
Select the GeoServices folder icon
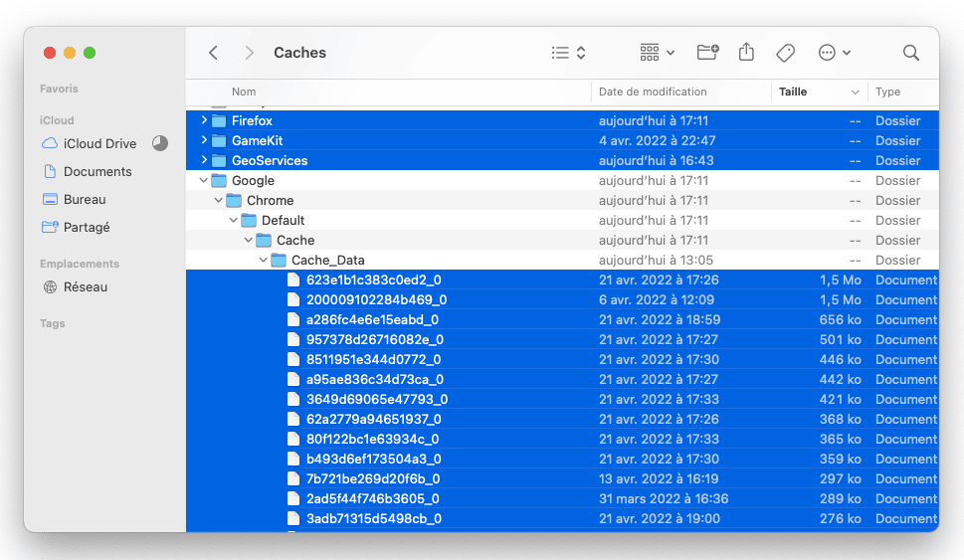(x=219, y=160)
